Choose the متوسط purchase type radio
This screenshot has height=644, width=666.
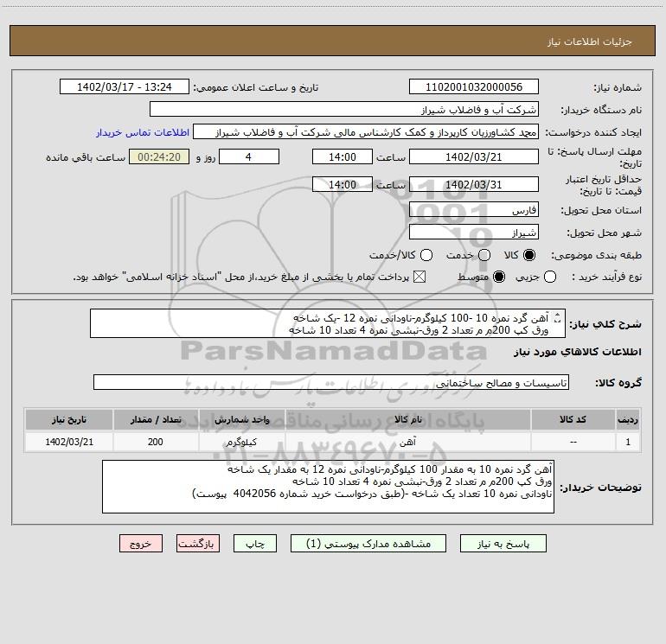(x=499, y=277)
